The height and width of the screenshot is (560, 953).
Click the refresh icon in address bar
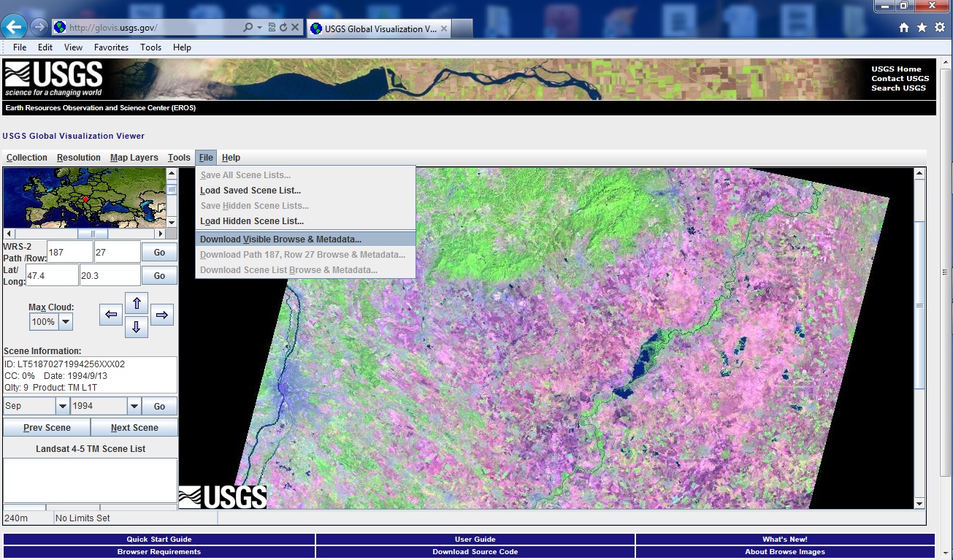pyautogui.click(x=283, y=28)
